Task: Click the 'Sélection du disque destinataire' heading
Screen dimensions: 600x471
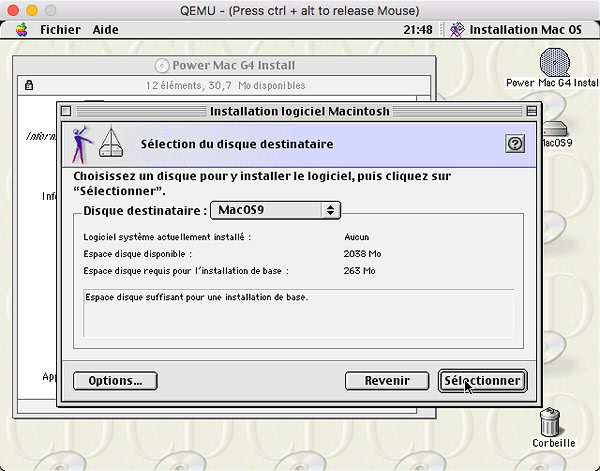Action: coord(237,144)
